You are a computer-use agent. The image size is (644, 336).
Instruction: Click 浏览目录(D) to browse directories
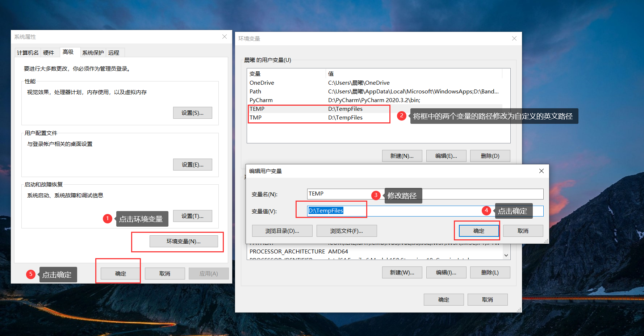282,231
